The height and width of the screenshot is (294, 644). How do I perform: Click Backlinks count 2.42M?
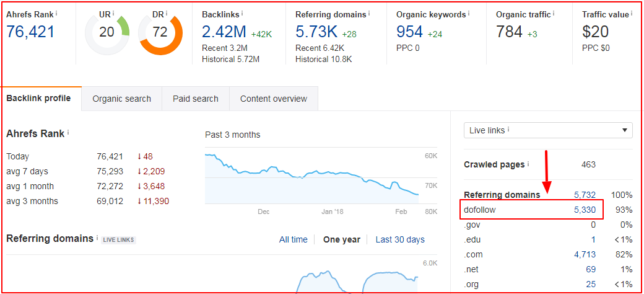[224, 32]
